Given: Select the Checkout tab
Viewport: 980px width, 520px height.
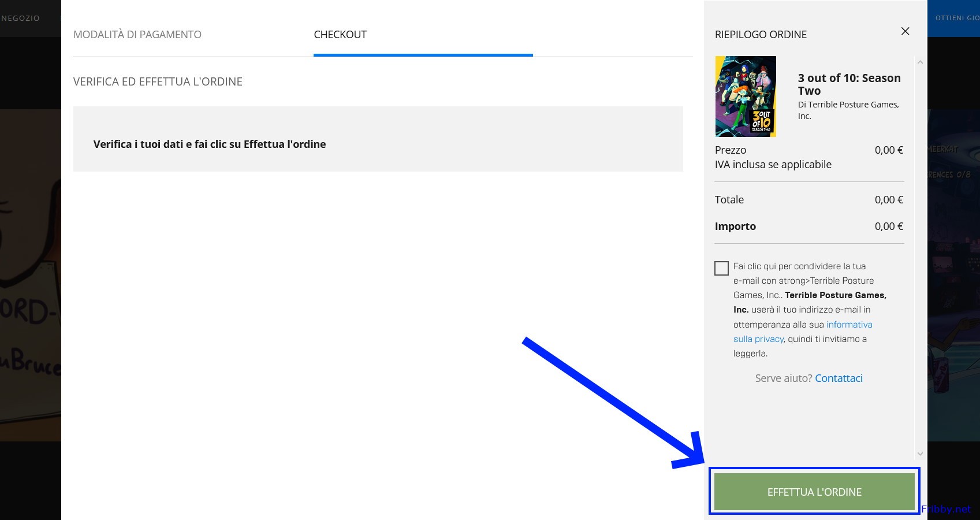Looking at the screenshot, I should 340,35.
